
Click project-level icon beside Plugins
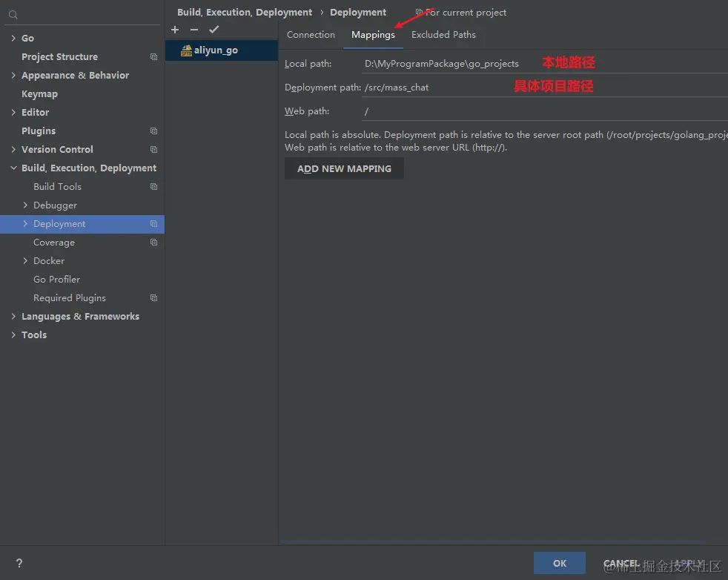(x=153, y=131)
